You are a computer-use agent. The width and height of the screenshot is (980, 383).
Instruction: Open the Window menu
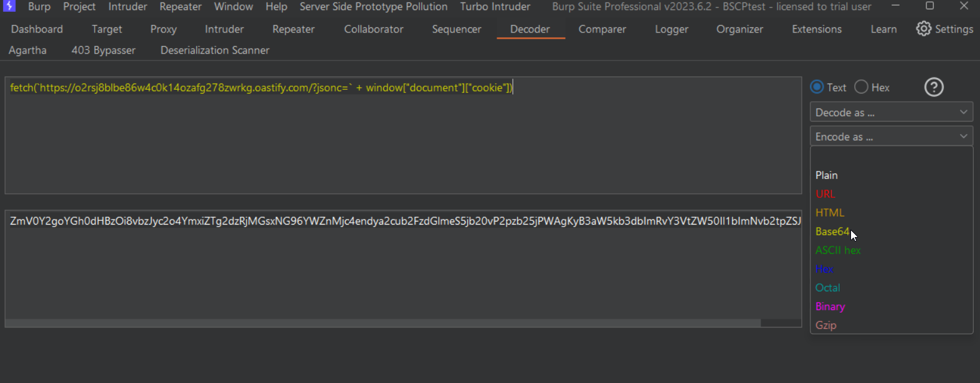tap(234, 6)
